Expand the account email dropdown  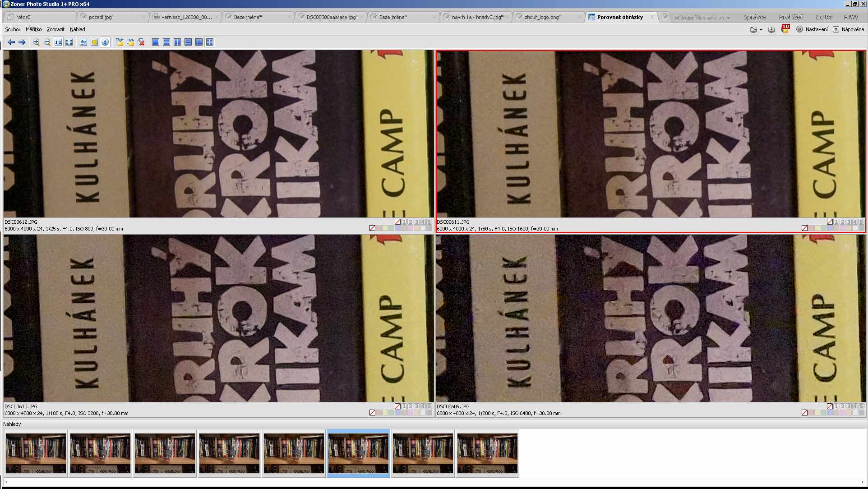pos(728,18)
